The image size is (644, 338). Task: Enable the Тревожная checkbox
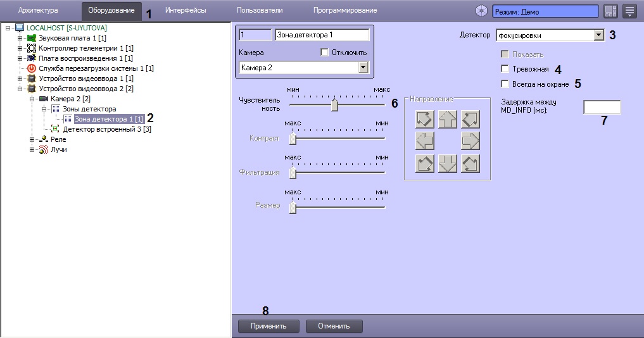point(505,69)
